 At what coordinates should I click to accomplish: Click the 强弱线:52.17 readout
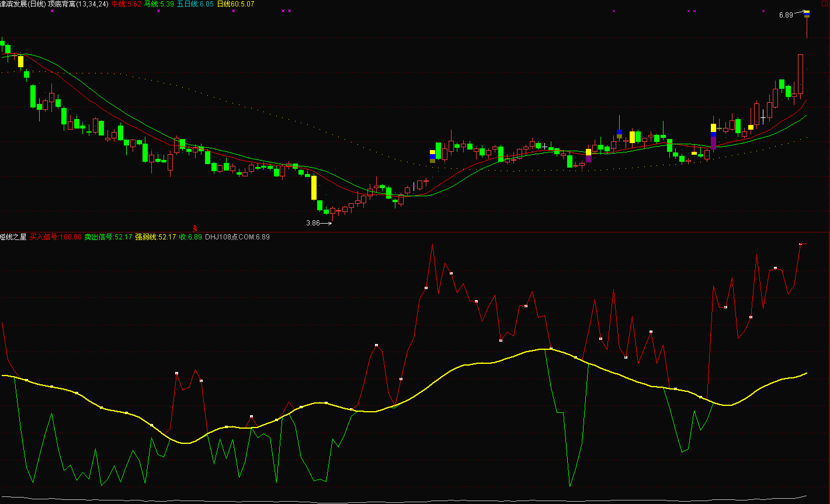coord(155,237)
